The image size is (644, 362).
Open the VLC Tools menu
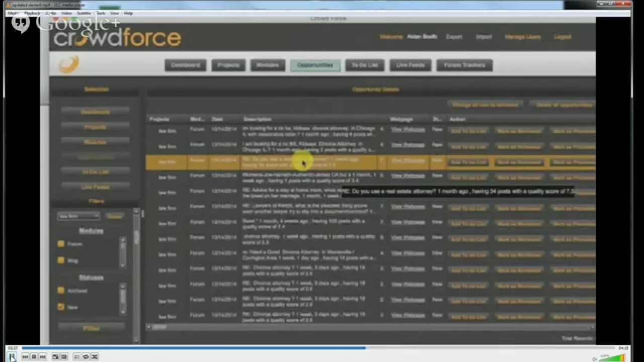click(x=101, y=13)
